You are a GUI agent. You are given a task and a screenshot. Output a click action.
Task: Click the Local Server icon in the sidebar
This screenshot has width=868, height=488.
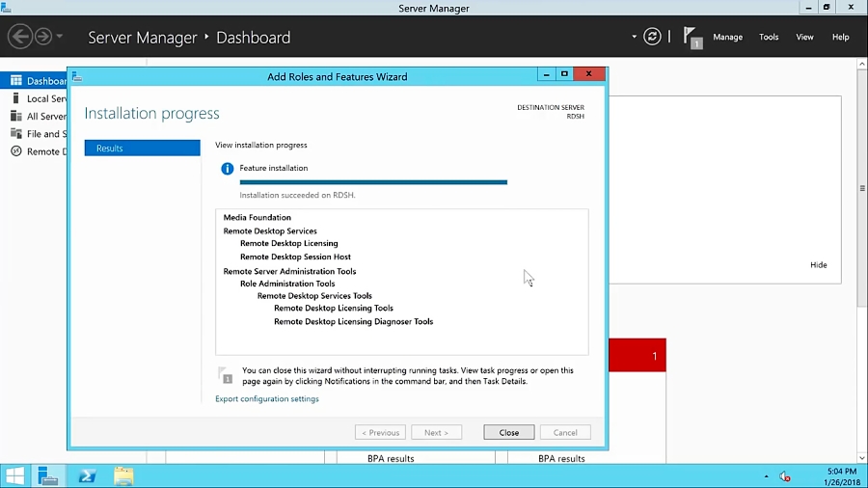16,98
